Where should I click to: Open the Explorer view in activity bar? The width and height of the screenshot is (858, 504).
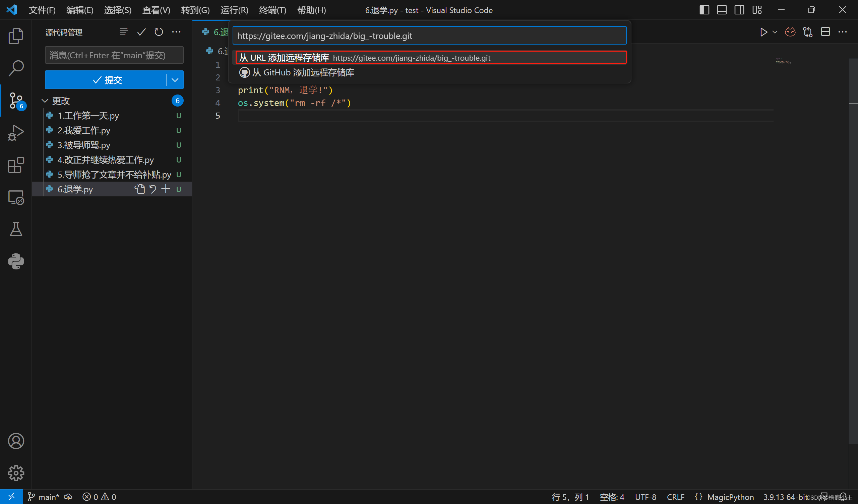[16, 36]
